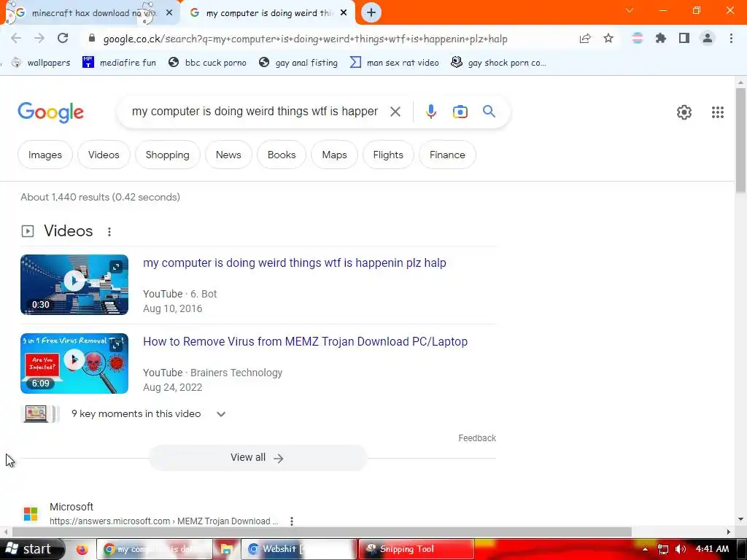Click View all videos button
The image size is (747, 560).
pos(258,458)
